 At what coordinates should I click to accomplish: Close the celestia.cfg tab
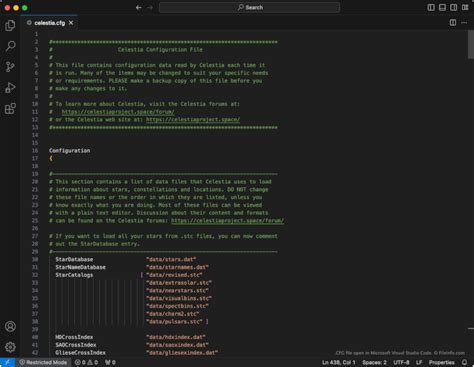(x=71, y=23)
